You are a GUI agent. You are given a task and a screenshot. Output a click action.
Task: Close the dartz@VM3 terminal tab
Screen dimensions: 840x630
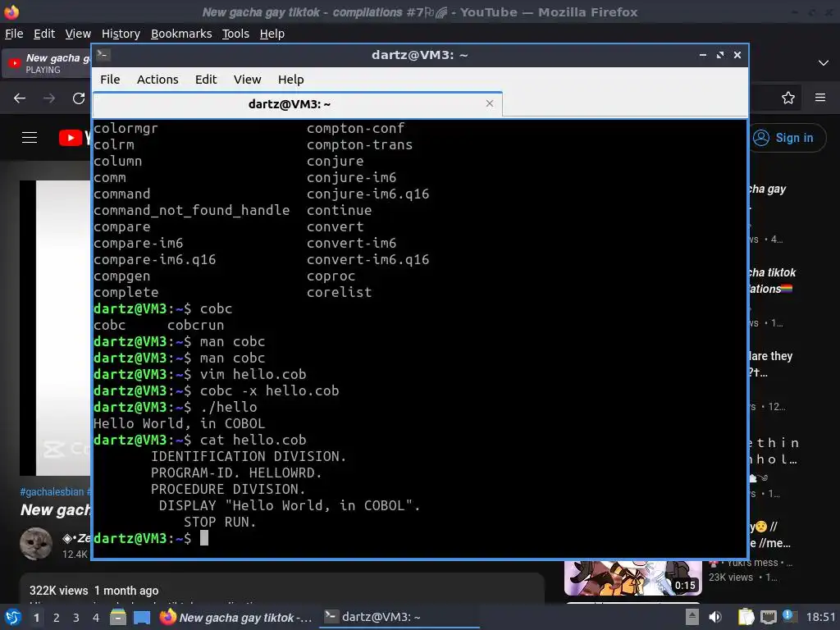[489, 103]
